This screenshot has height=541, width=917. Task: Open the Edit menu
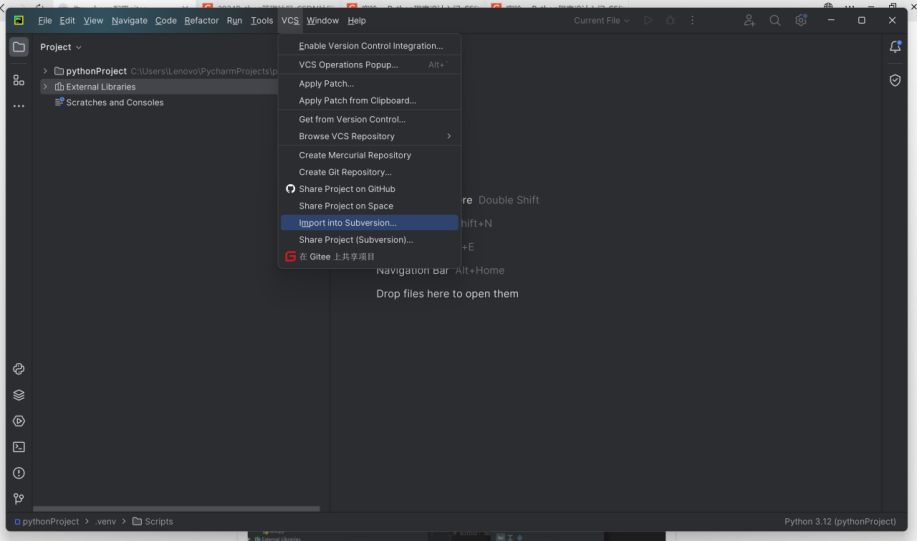pos(67,20)
